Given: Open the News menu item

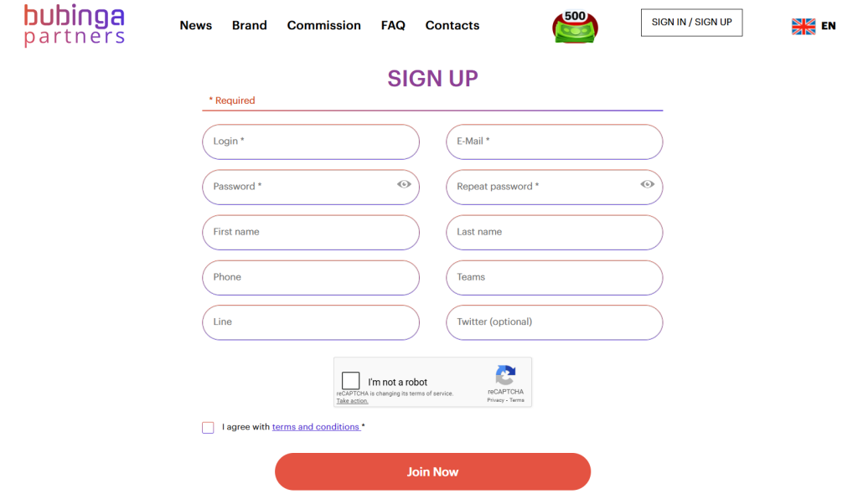Looking at the screenshot, I should pos(195,25).
